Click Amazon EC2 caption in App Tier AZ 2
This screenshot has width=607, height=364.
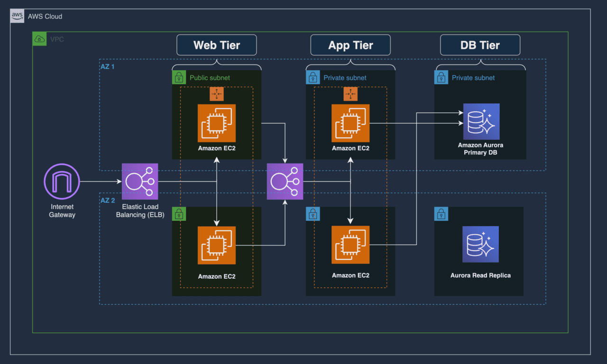tap(350, 275)
